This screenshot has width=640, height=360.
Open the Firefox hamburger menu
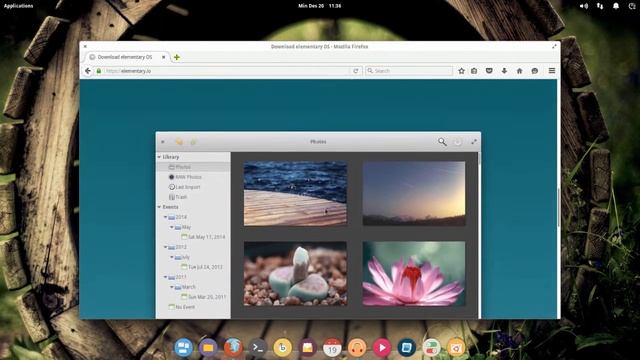552,71
